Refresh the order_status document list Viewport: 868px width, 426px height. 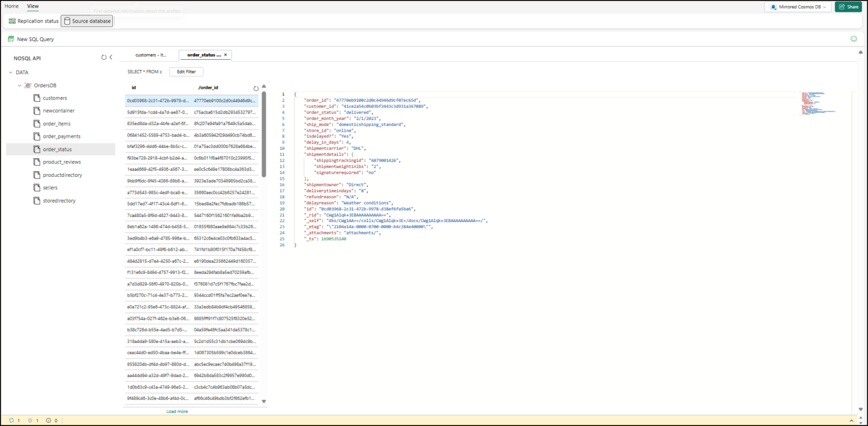point(256,88)
